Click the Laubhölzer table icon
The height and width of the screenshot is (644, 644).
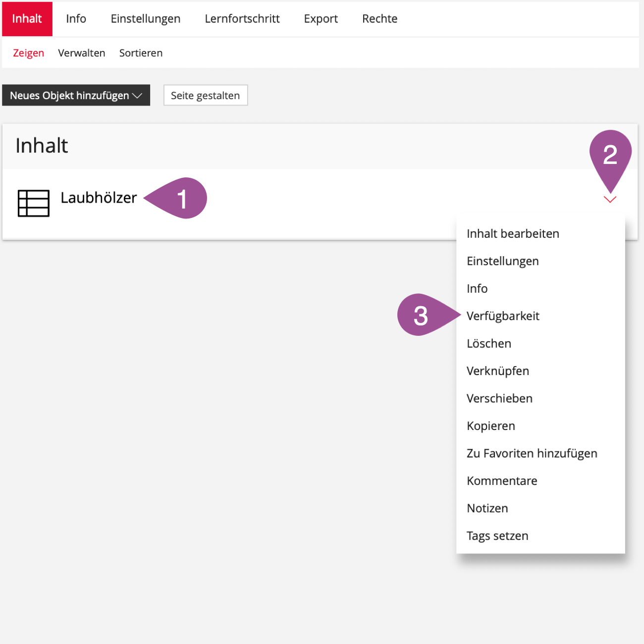[33, 203]
